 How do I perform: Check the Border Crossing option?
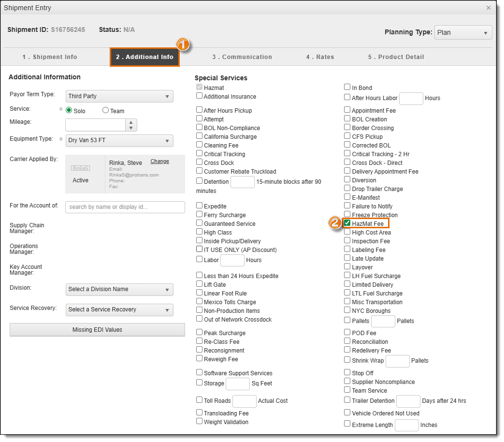(347, 128)
